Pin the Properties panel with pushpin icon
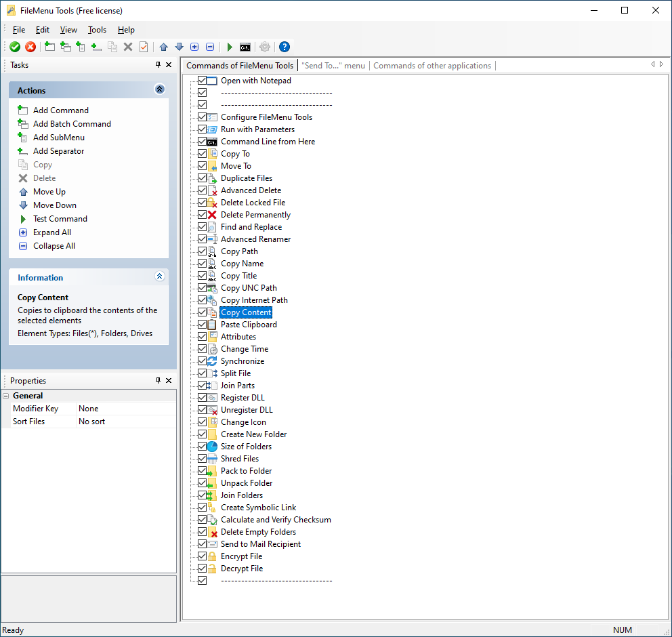The height and width of the screenshot is (637, 672). [x=158, y=380]
